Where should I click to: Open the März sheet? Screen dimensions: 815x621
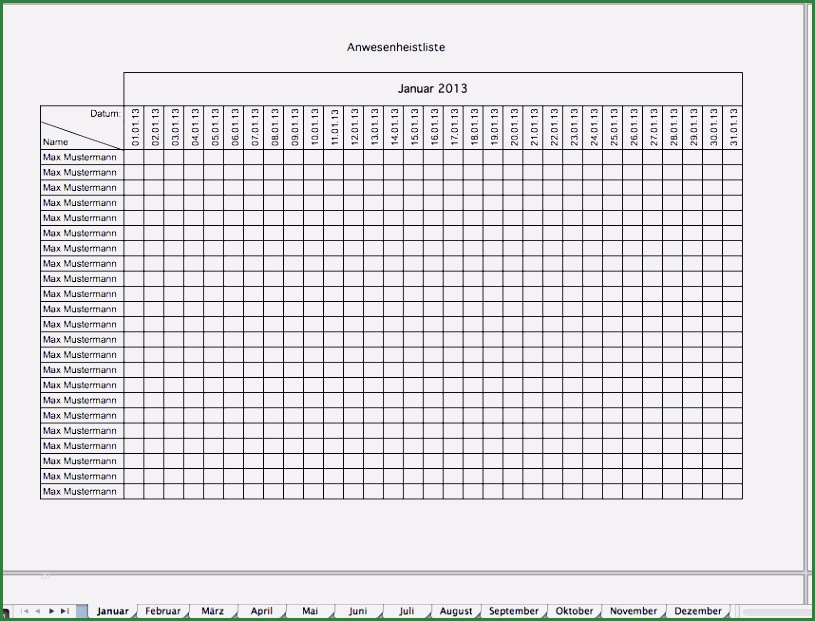[212, 610]
